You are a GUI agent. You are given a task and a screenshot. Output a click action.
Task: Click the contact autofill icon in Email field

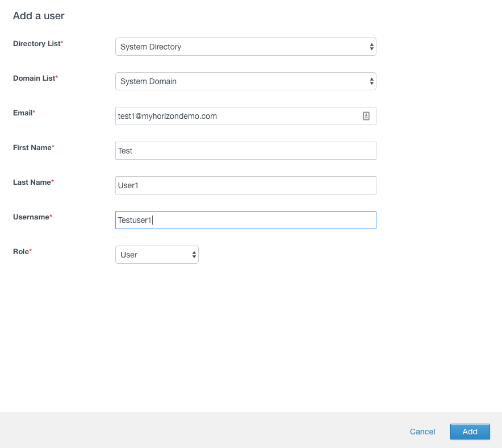[x=366, y=116]
